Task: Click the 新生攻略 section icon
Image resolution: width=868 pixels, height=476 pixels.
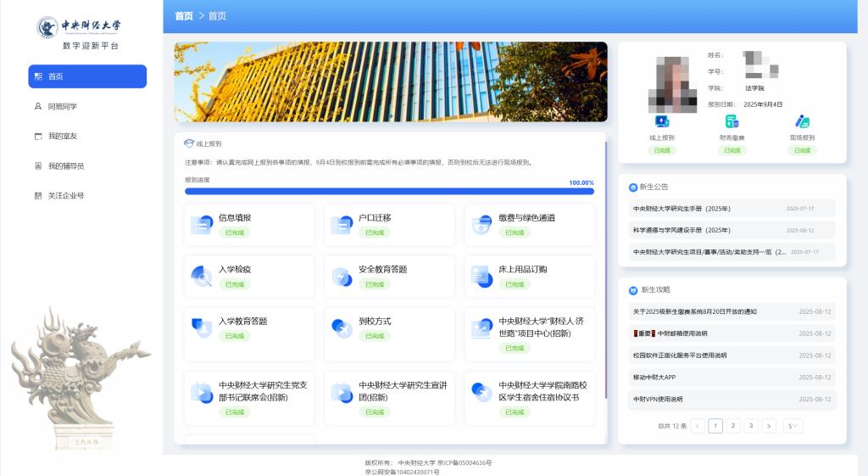Action: [x=632, y=290]
